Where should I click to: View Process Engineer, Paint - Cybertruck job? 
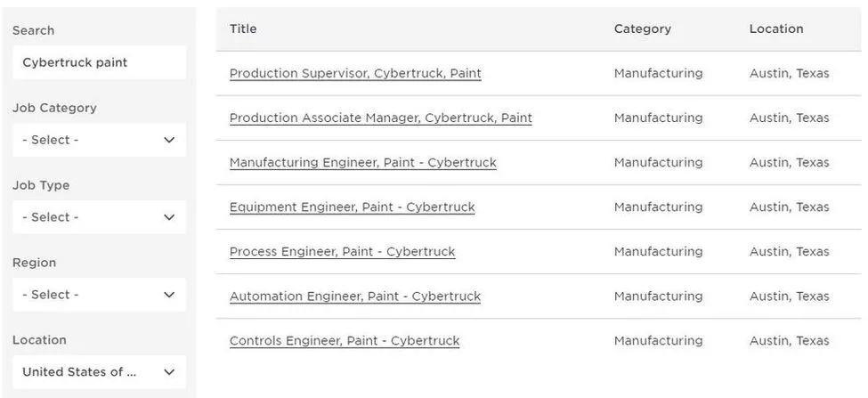coord(342,252)
